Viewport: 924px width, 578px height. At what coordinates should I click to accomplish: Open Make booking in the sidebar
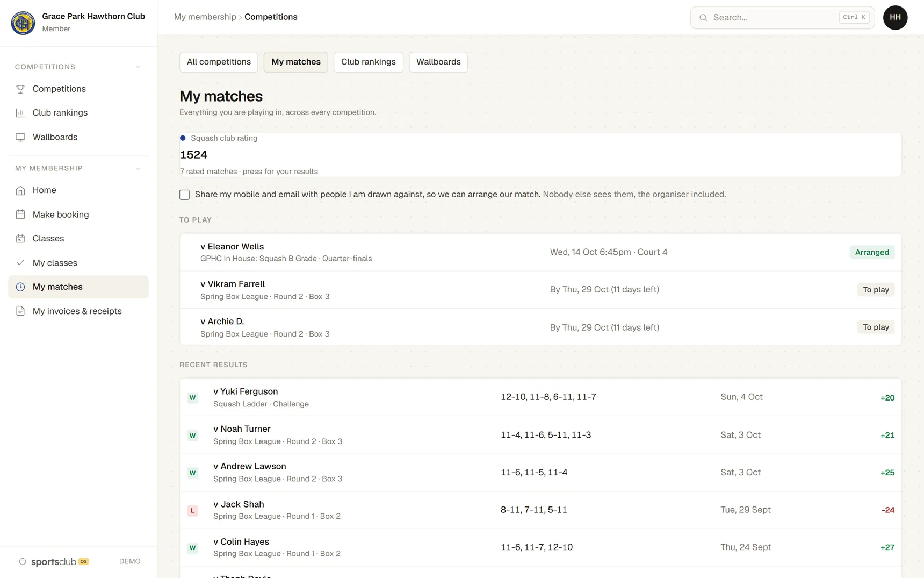click(78, 215)
